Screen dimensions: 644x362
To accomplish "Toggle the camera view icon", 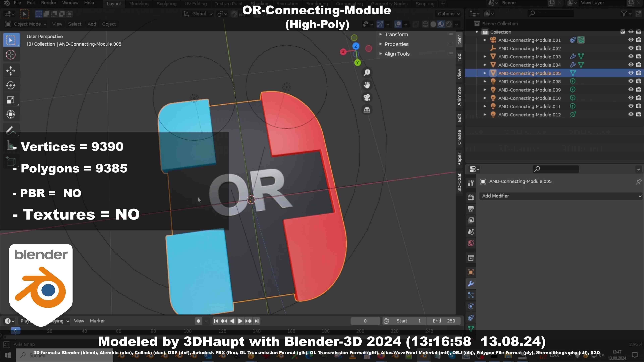I will (x=367, y=97).
